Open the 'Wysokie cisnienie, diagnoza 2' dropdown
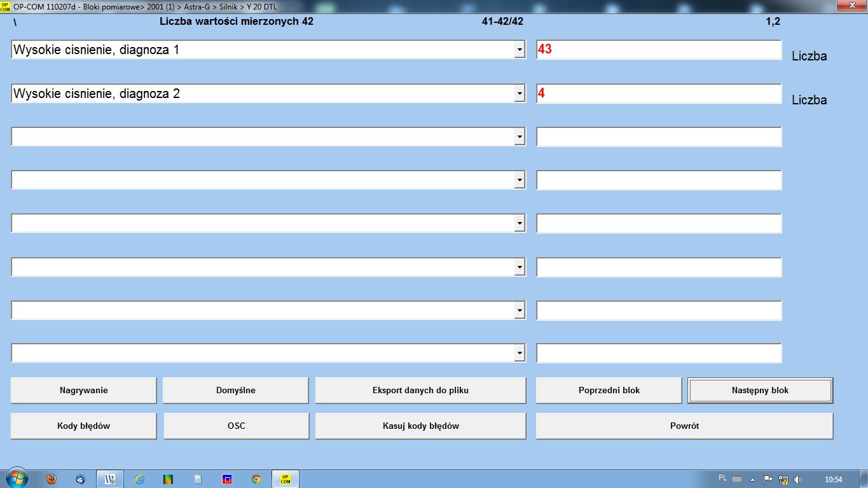Viewport: 868px width, 488px height. (520, 94)
